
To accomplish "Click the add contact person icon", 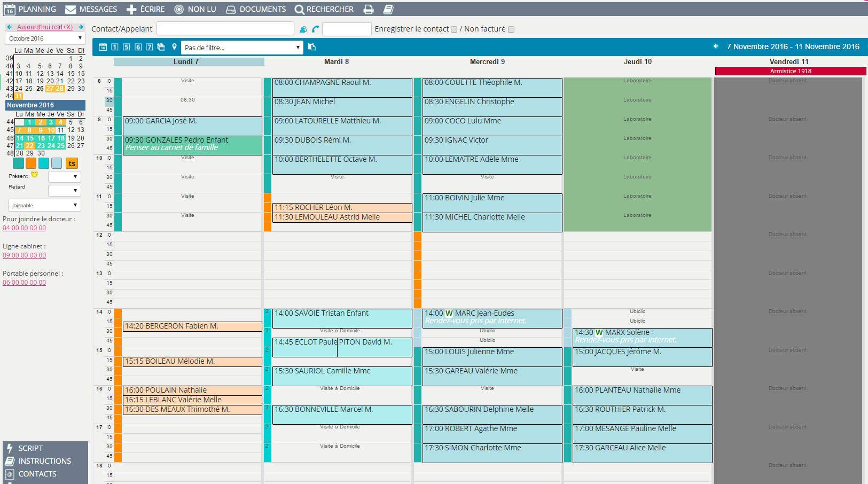I will 303,29.
